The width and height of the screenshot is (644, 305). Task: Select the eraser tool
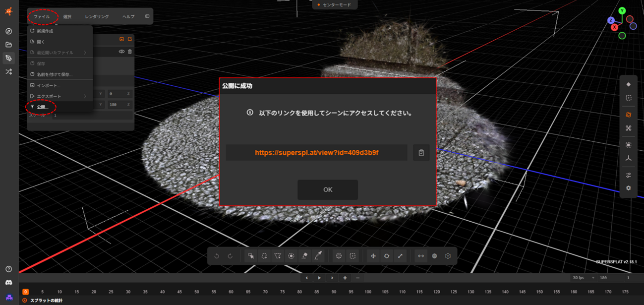304,256
